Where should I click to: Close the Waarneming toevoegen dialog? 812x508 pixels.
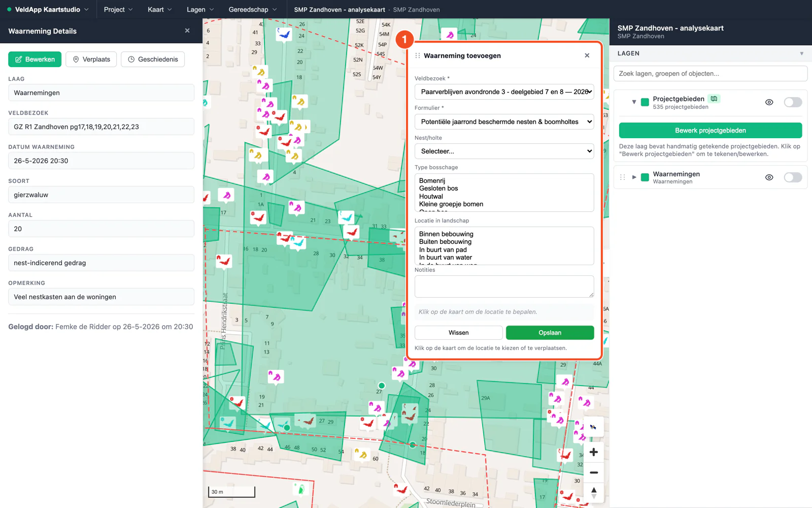pyautogui.click(x=587, y=55)
